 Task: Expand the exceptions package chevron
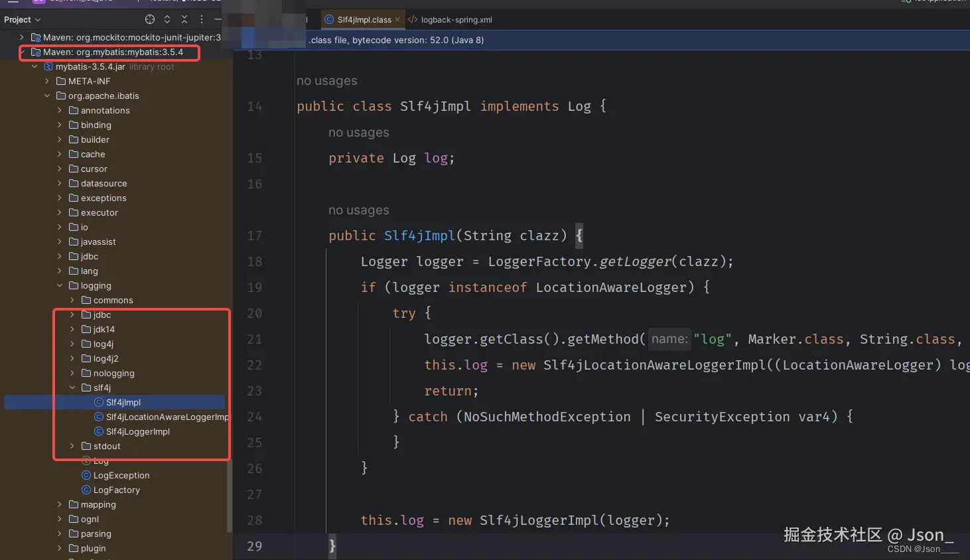pyautogui.click(x=60, y=198)
